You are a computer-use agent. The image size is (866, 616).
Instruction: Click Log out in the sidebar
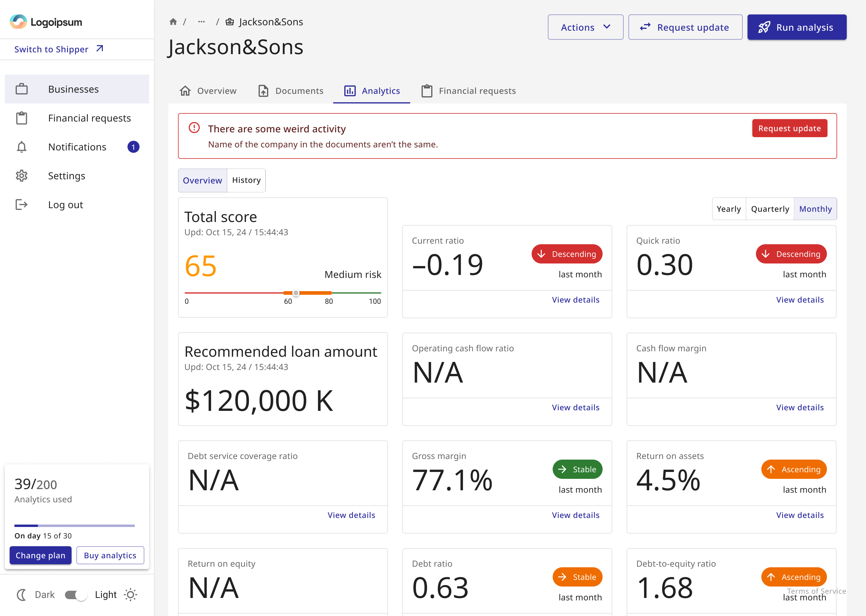click(77, 205)
